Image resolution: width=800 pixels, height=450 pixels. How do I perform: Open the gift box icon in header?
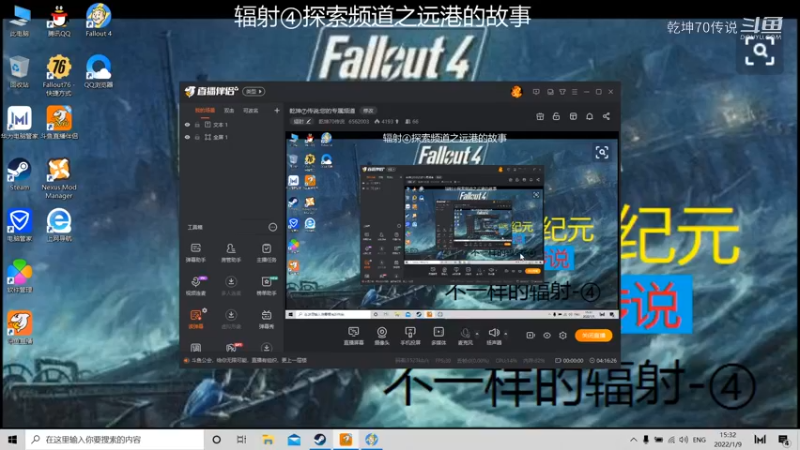540,116
